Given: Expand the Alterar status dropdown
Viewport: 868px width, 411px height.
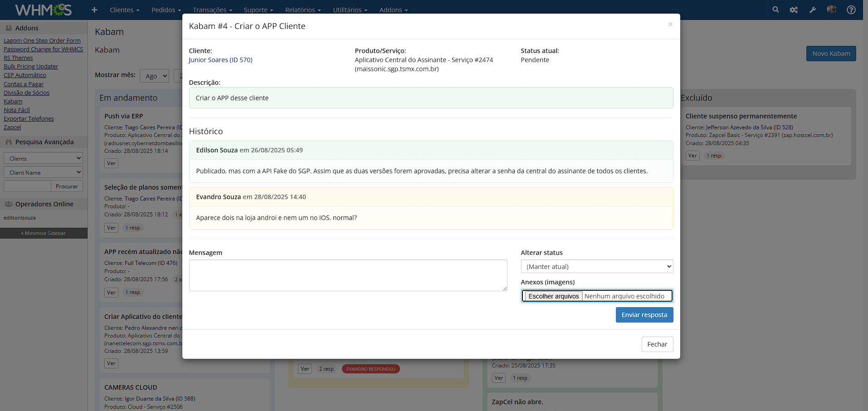Looking at the screenshot, I should pyautogui.click(x=597, y=266).
